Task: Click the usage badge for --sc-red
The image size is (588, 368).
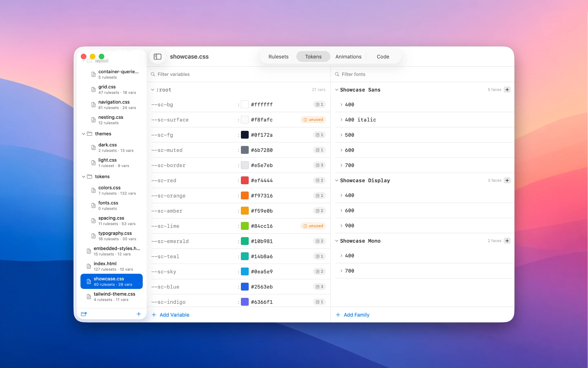Action: (x=319, y=180)
